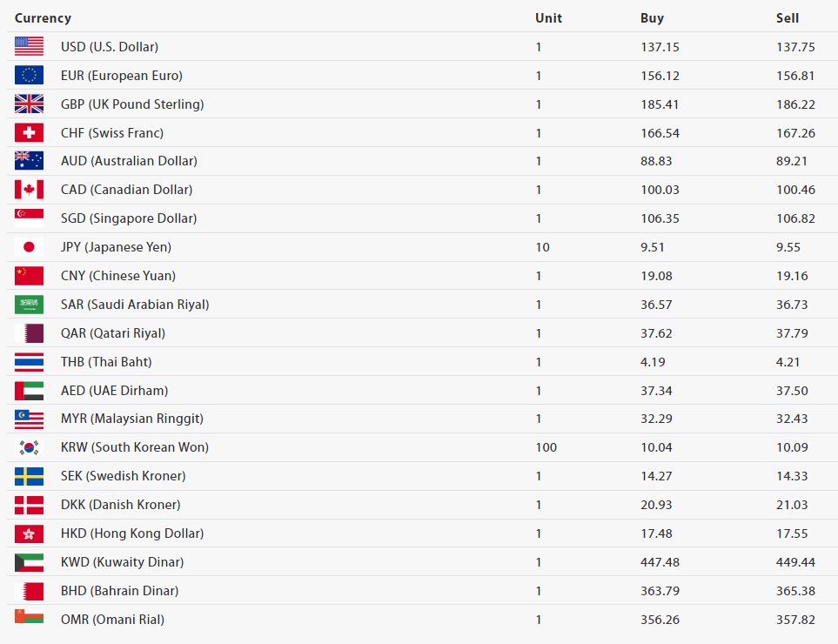Screen dimensions: 838x644
Task: Click the Unit column header
Action: (x=548, y=18)
